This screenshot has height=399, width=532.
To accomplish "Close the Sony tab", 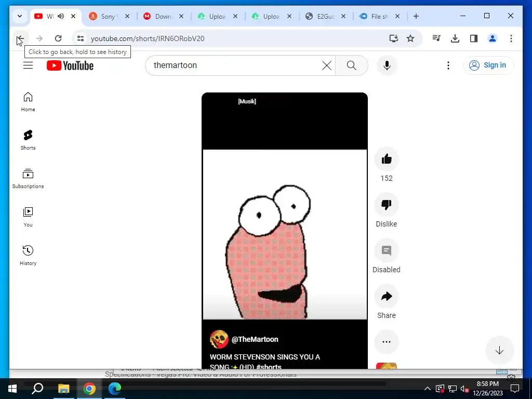I will [127, 16].
